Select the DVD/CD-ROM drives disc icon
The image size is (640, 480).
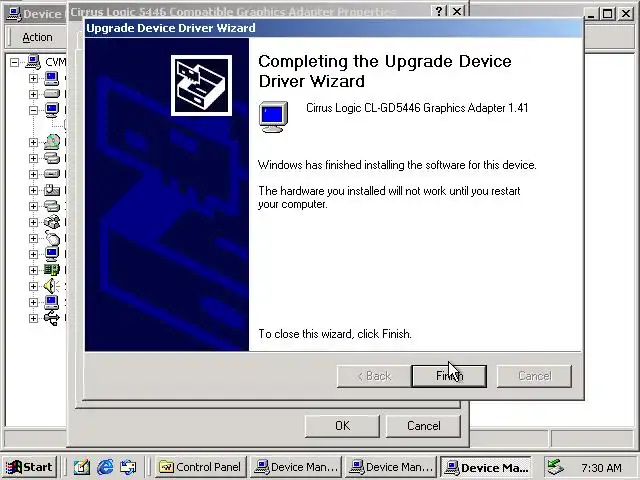52,142
